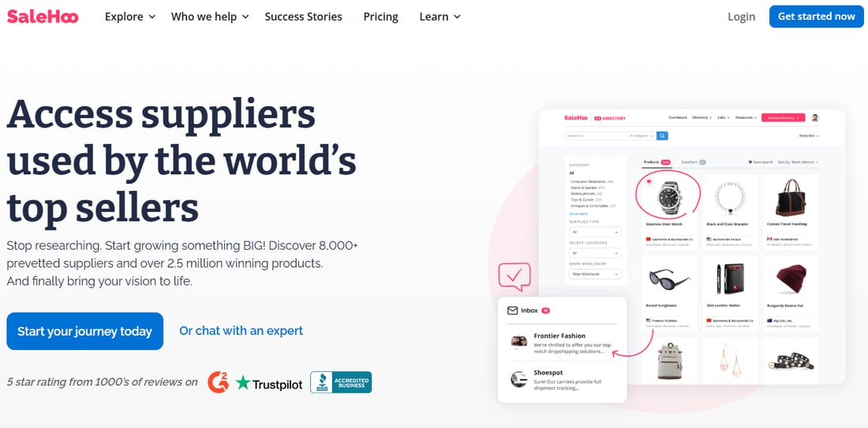The width and height of the screenshot is (868, 428).
Task: Click the Get started now button
Action: pos(817,17)
